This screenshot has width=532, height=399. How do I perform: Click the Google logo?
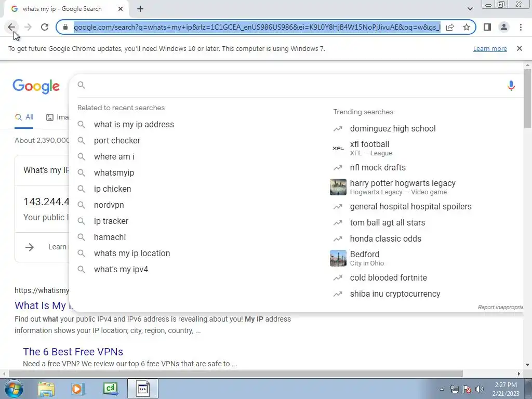coord(36,87)
